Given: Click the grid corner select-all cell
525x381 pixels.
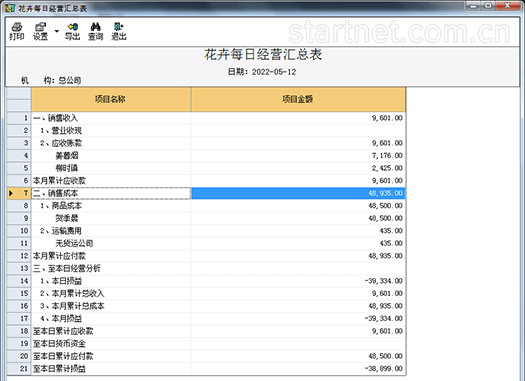Looking at the screenshot, I should (19, 99).
